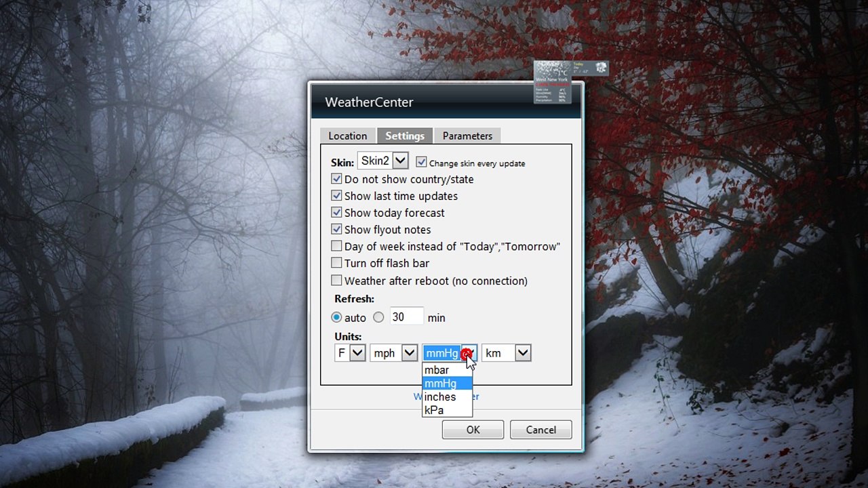Open the Parameters tab
Viewport: 868px width, 488px height.
467,136
